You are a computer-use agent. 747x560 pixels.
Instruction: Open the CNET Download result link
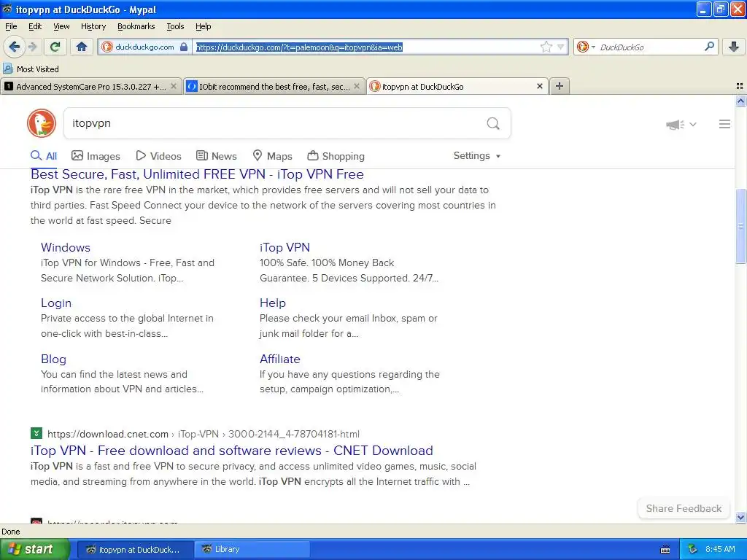(231, 451)
